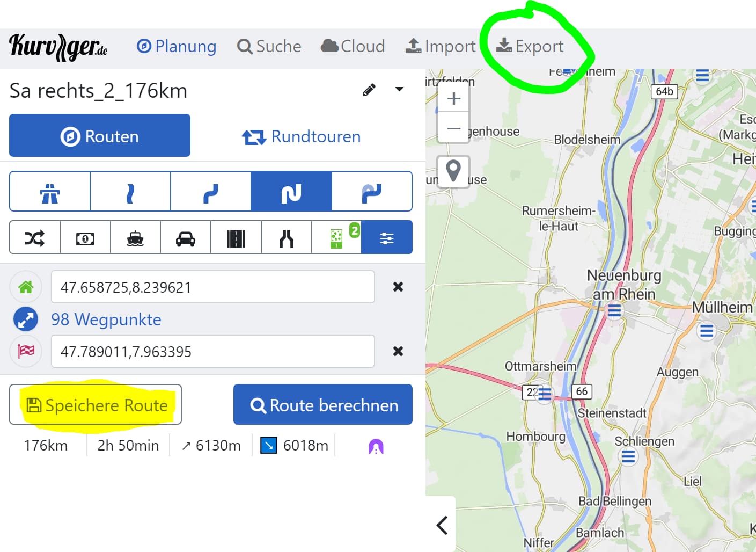Open the route name dropdown arrow

[x=399, y=89]
